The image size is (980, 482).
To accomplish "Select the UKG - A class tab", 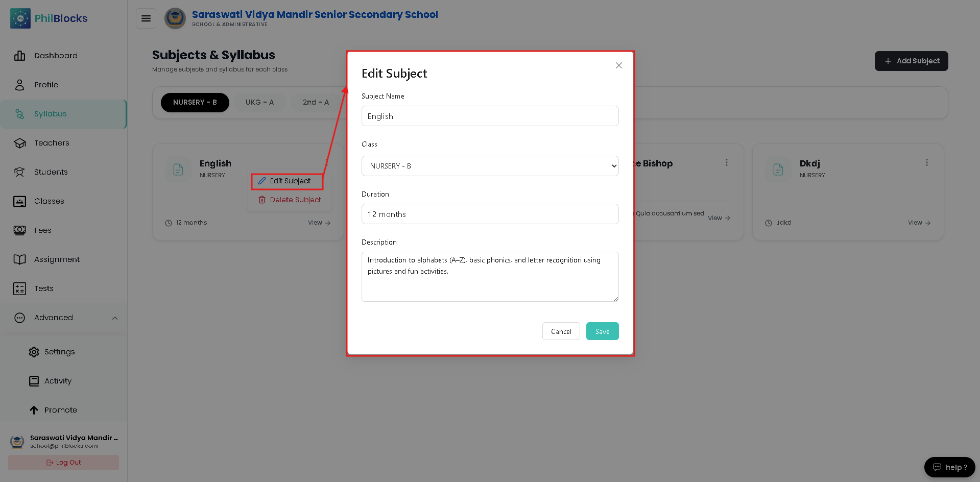I will point(259,102).
